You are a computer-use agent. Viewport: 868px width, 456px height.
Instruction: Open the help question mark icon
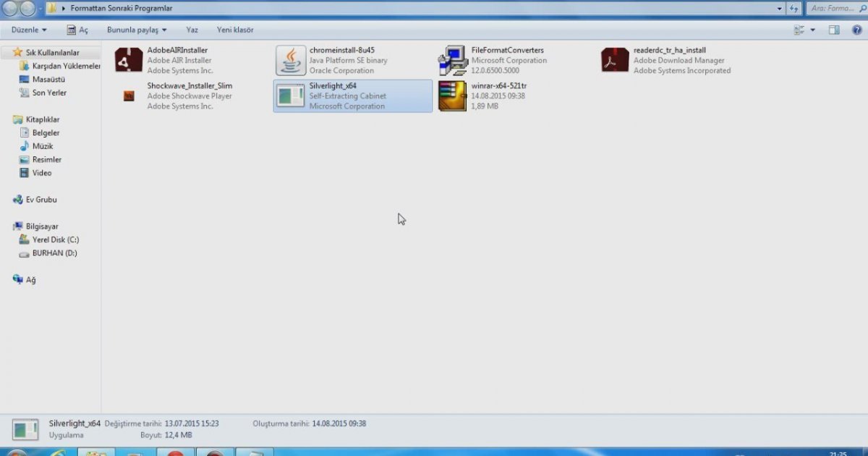[855, 30]
